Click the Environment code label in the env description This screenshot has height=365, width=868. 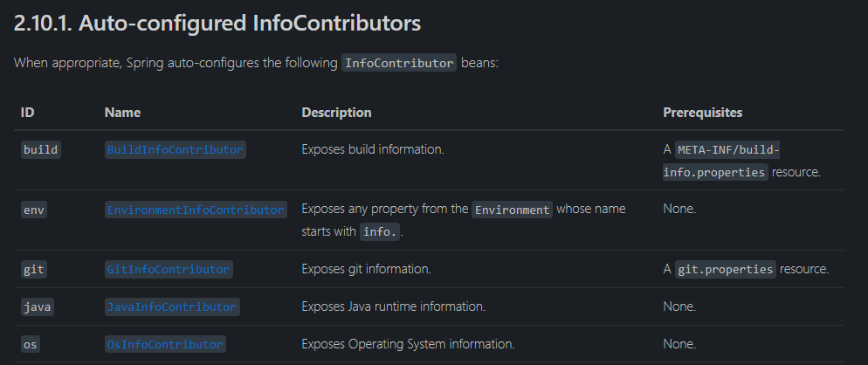(x=512, y=210)
